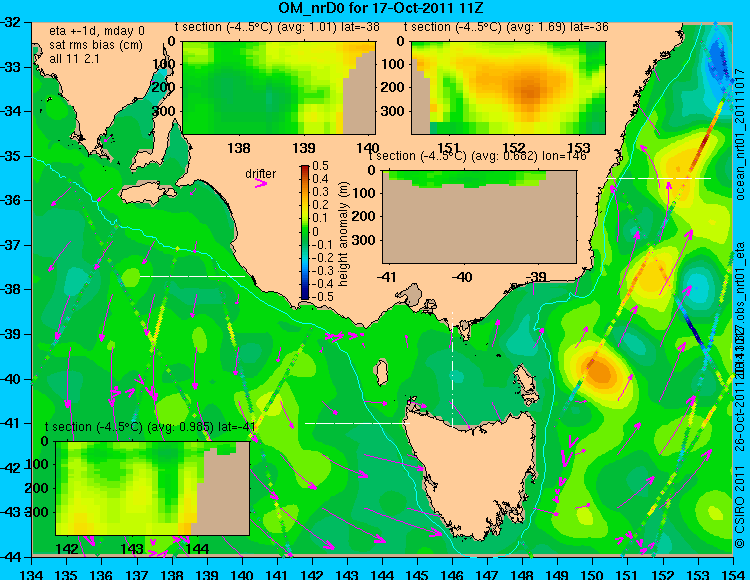Click the 152 label under the lat=-36 inset
The image size is (750, 580).
click(514, 148)
